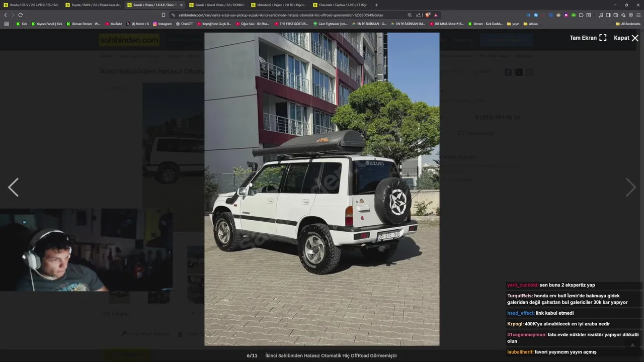
Task: Click the sahibinden.com address bar URL
Action: (280, 15)
